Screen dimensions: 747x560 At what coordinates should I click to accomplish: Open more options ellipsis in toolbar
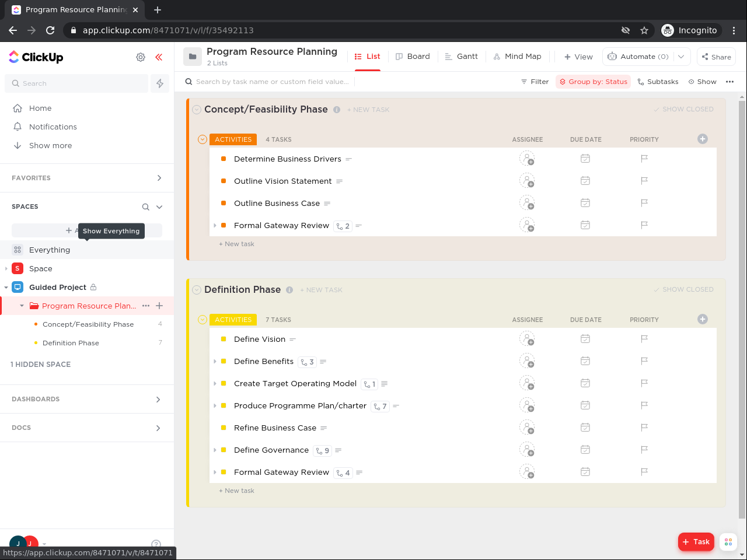(x=729, y=82)
